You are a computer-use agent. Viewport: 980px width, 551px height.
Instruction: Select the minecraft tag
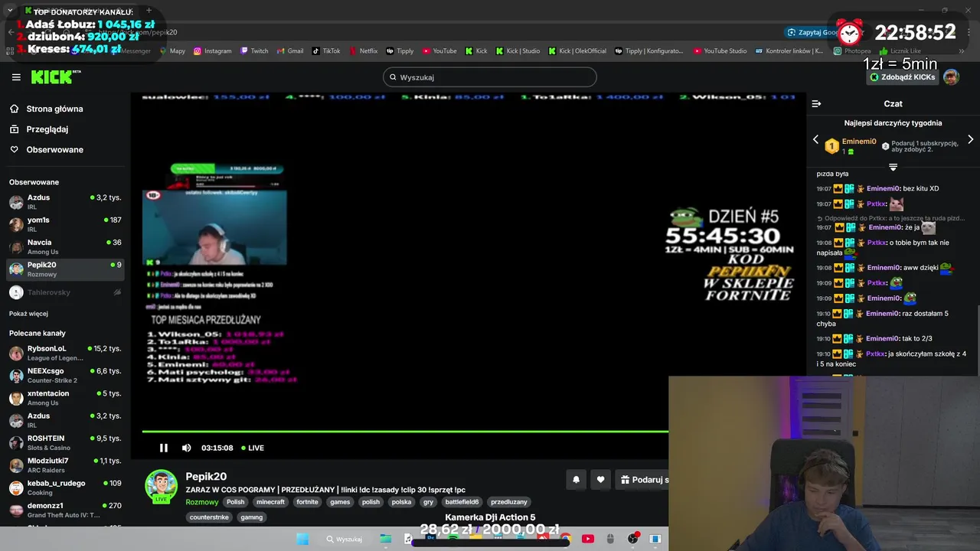[270, 502]
